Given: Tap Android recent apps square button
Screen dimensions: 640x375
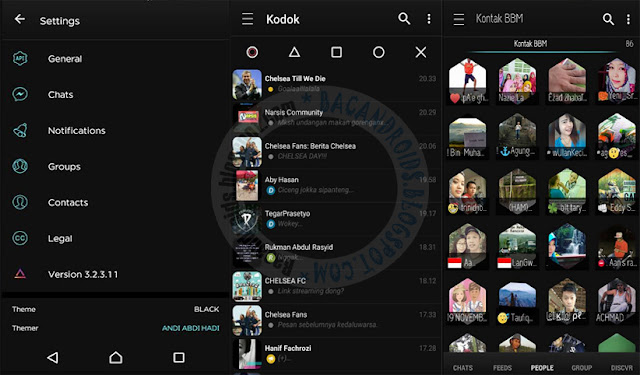Looking at the screenshot, I should click(178, 358).
